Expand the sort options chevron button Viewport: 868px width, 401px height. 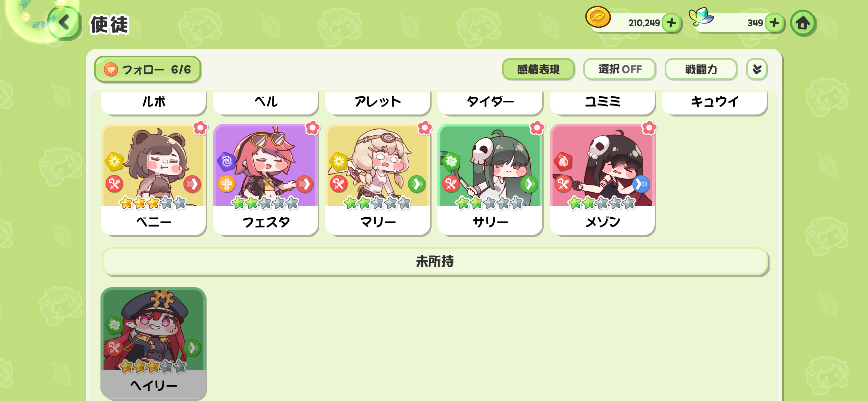click(x=757, y=69)
